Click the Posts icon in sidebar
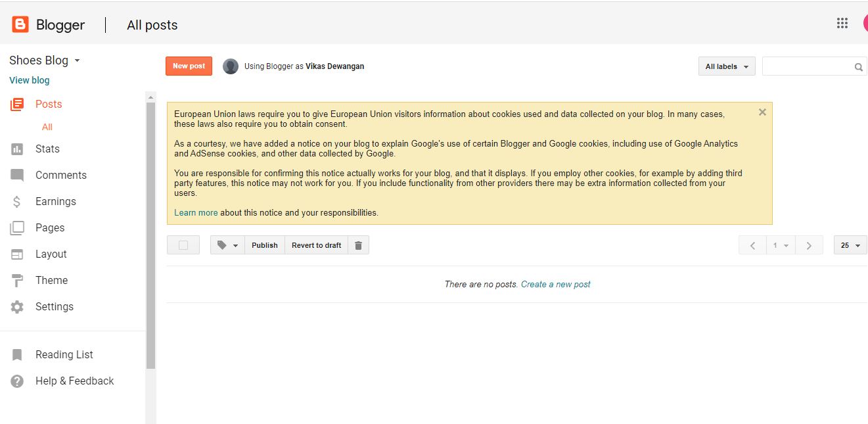This screenshot has height=424, width=868. click(x=17, y=104)
